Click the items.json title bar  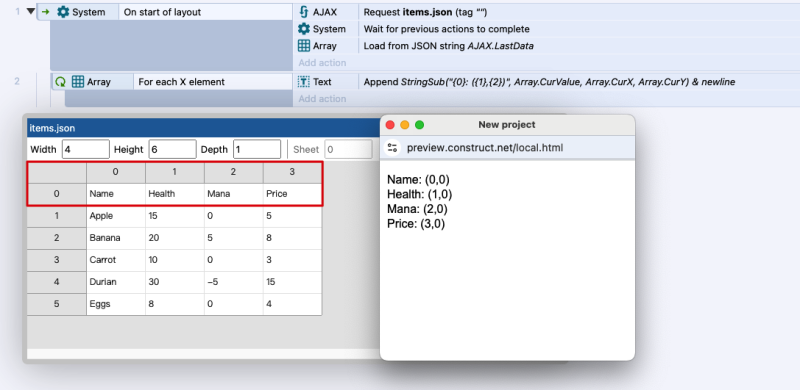(x=204, y=128)
